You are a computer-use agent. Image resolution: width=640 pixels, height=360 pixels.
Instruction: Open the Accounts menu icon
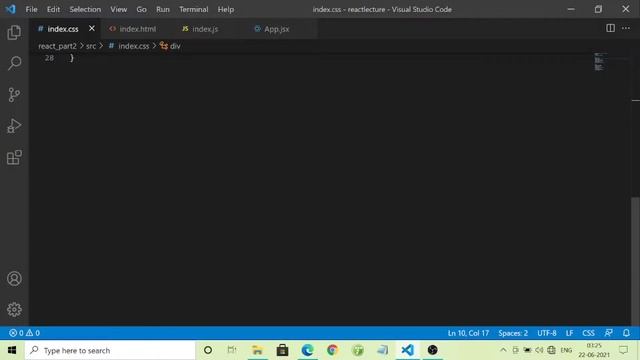(14, 279)
